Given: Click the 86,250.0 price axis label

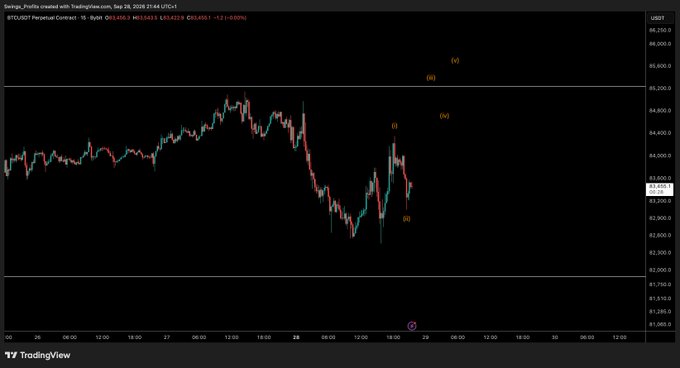Looking at the screenshot, I should 660,30.
